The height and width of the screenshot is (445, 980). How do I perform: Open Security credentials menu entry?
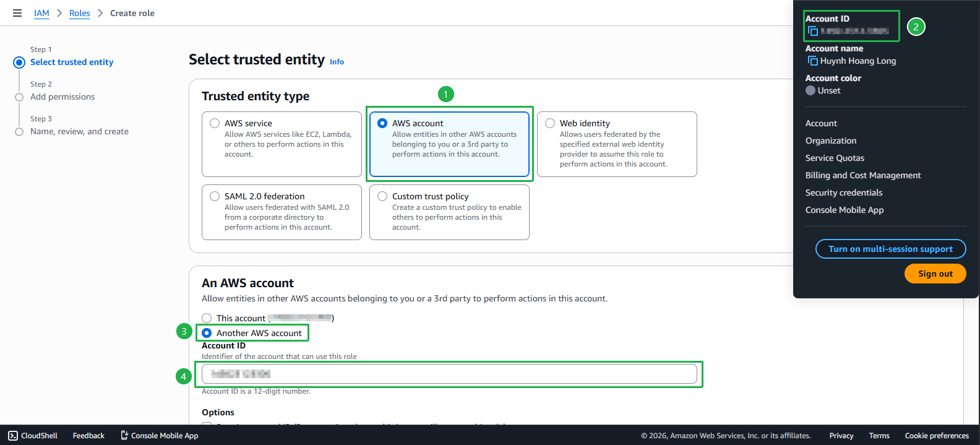844,192
